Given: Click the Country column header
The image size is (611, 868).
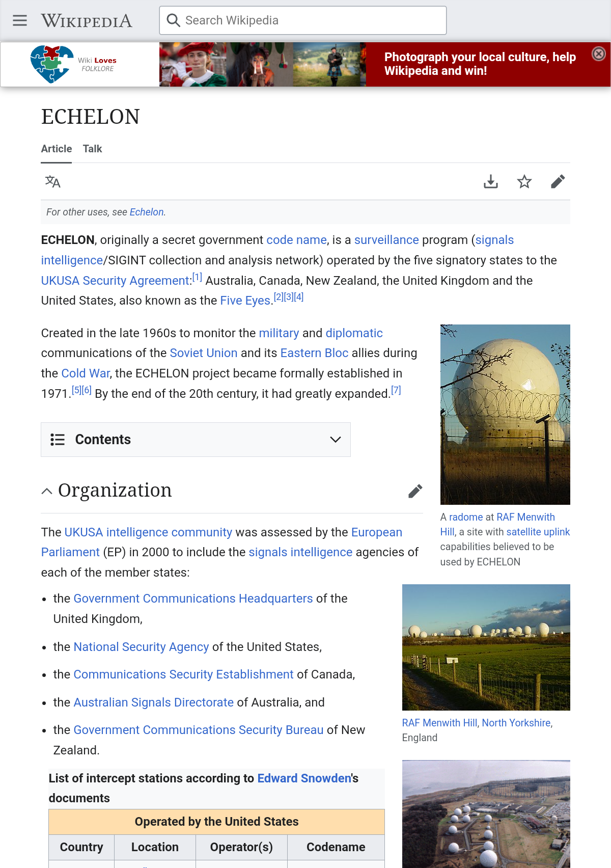Looking at the screenshot, I should coord(81,847).
